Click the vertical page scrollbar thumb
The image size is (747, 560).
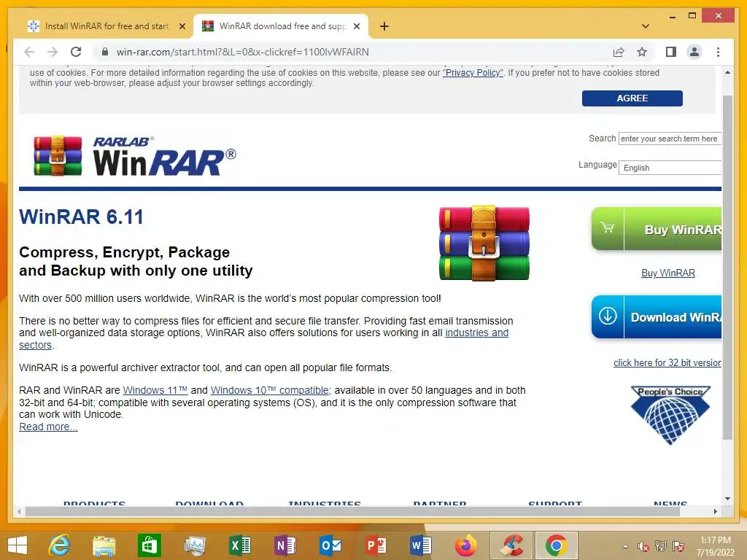coord(727,267)
